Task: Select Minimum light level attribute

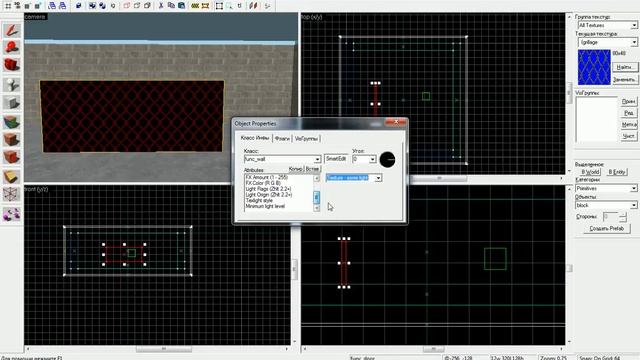Action: tap(265, 206)
